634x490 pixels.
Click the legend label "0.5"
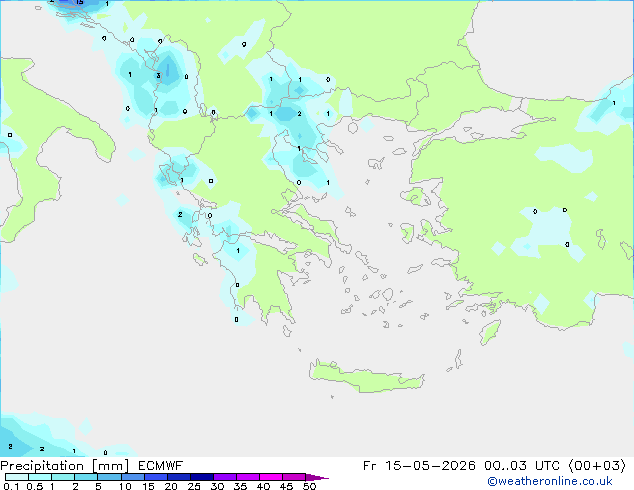(34, 486)
